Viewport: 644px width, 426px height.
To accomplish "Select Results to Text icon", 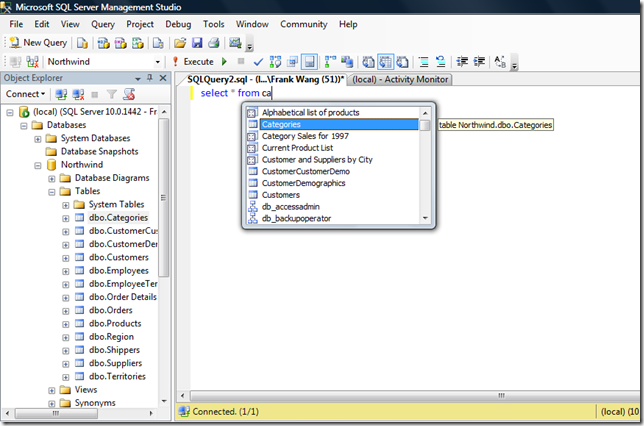I will 368,62.
